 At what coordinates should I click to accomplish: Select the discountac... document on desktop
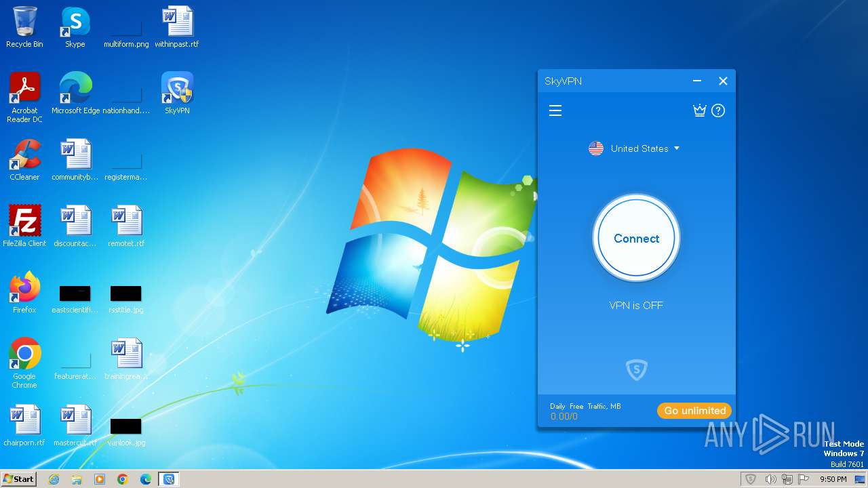(75, 226)
